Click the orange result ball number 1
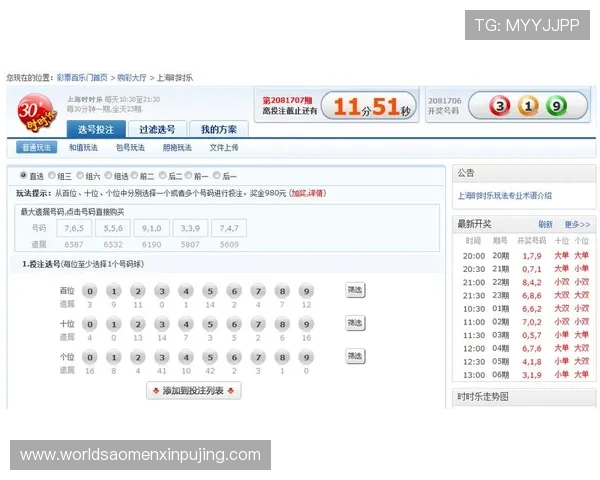Viewport: 600px width, 480px height. coord(528,106)
